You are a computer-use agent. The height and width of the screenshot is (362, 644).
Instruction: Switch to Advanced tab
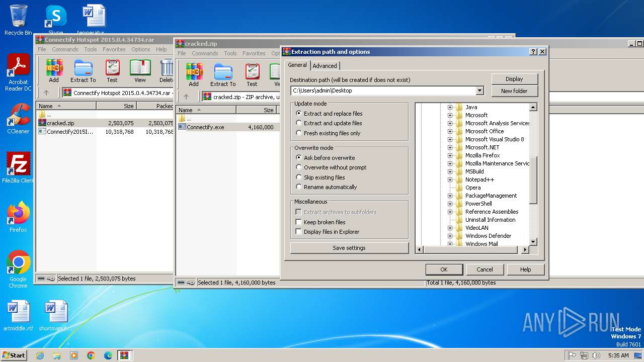click(325, 66)
